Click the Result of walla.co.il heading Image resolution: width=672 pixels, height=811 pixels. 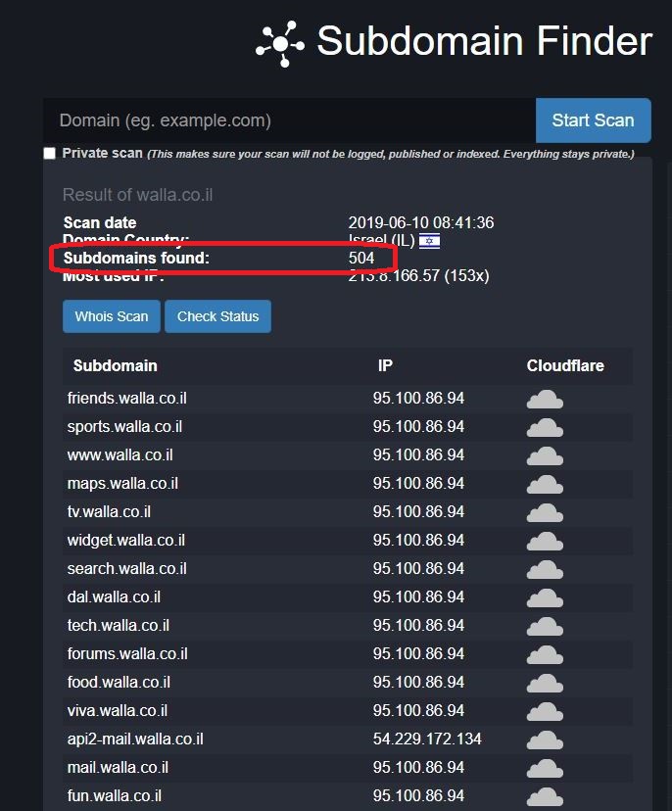click(137, 195)
